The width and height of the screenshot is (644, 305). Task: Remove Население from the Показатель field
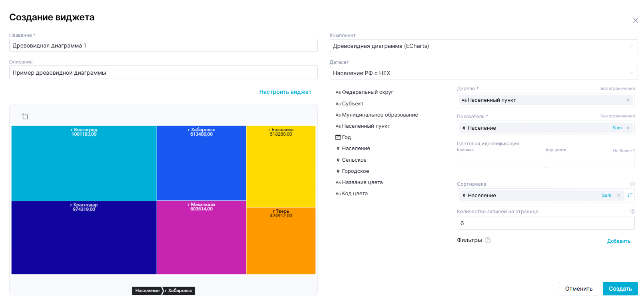(x=628, y=128)
